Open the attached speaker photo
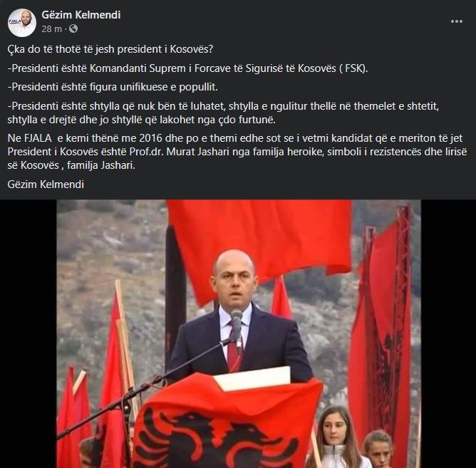Image resolution: width=476 pixels, height=468 pixels. [x=239, y=333]
